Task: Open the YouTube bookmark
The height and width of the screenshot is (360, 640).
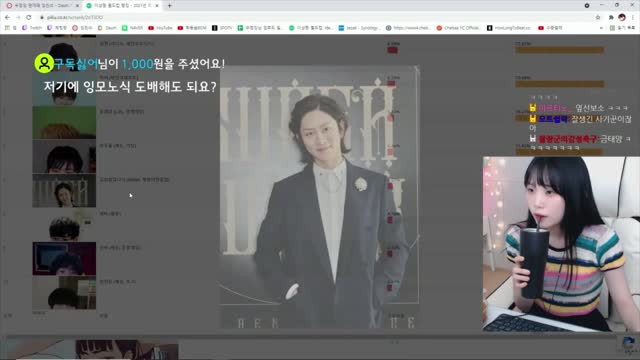Action: [160, 28]
